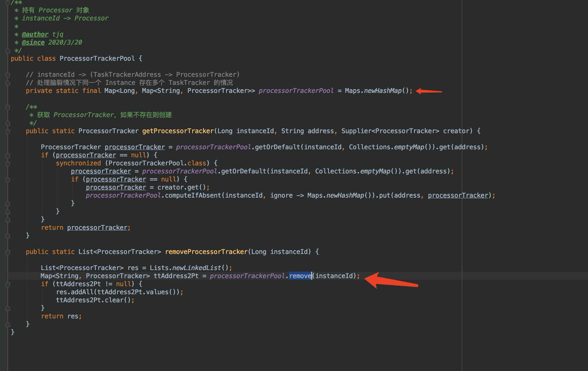
Task: Toggle fold marker on the outer 'if (processorTracker == null)' line
Action: coord(8,156)
